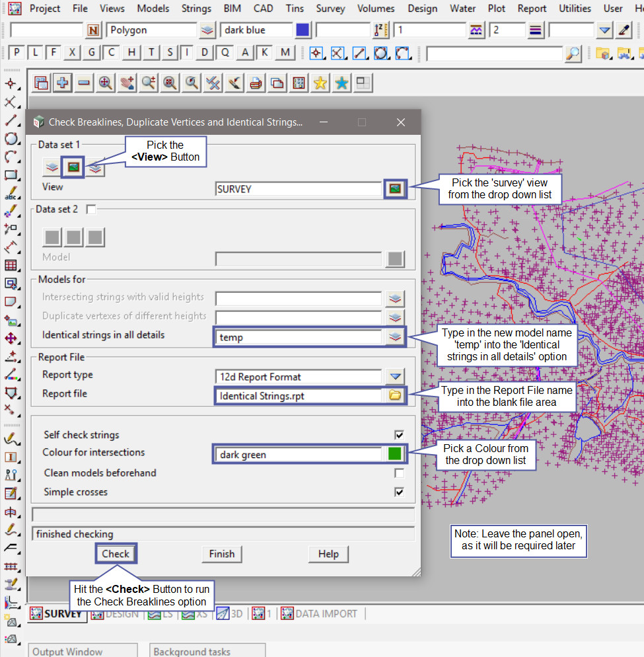644x657 pixels.
Task: Click the plus icon in view toolbar
Action: [x=63, y=83]
